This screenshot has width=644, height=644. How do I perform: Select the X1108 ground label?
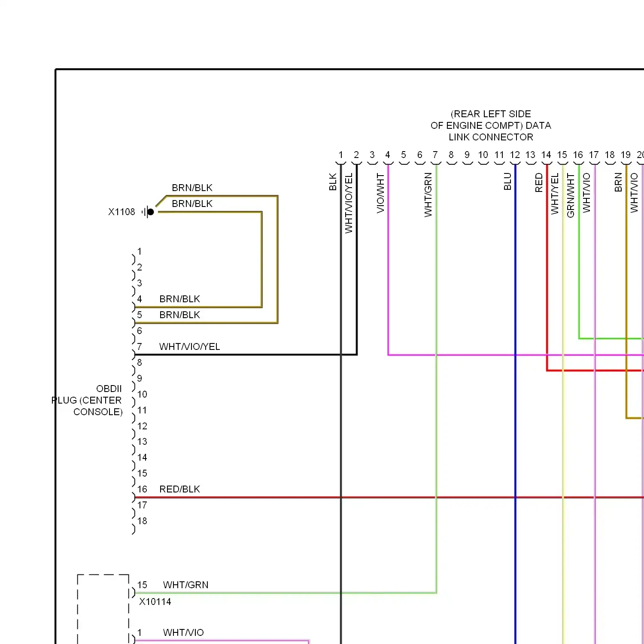[x=122, y=212]
